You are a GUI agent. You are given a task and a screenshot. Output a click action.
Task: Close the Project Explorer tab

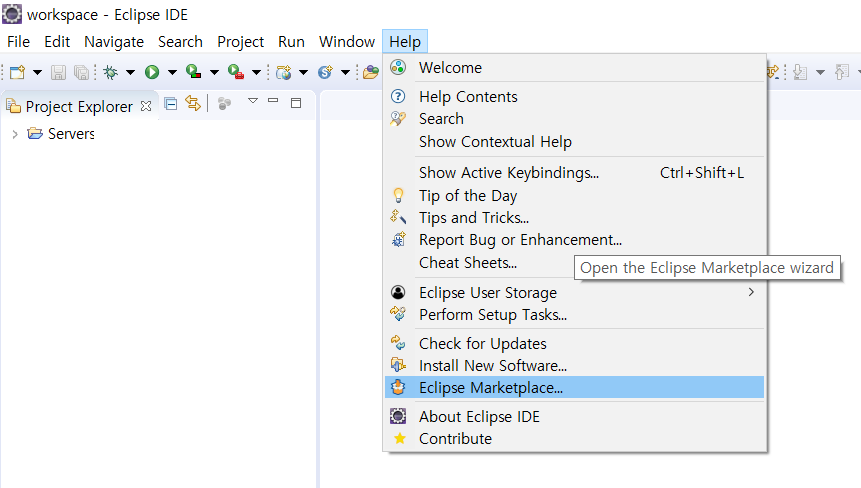pyautogui.click(x=146, y=105)
